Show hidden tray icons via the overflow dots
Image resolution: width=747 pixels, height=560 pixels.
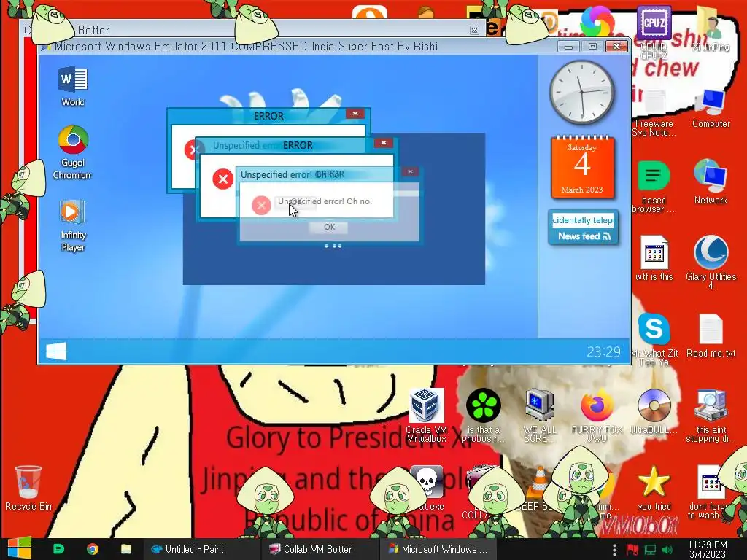614,550
